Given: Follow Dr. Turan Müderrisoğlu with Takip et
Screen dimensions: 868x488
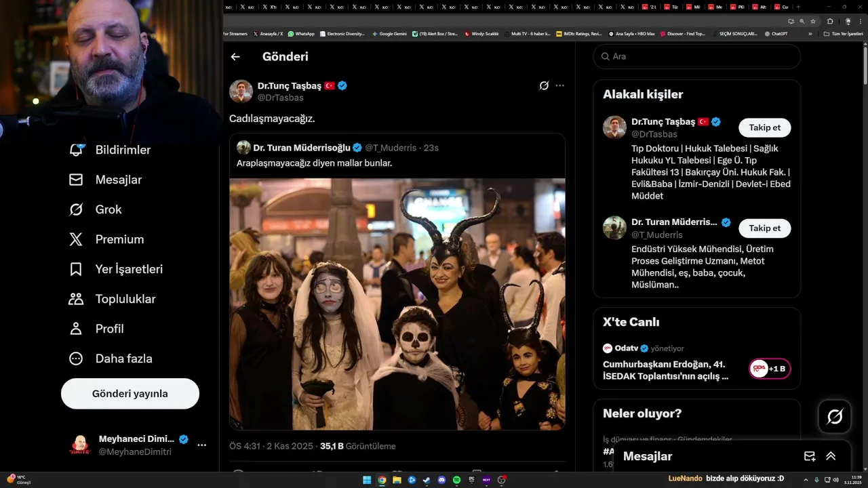Looking at the screenshot, I should click(x=765, y=228).
